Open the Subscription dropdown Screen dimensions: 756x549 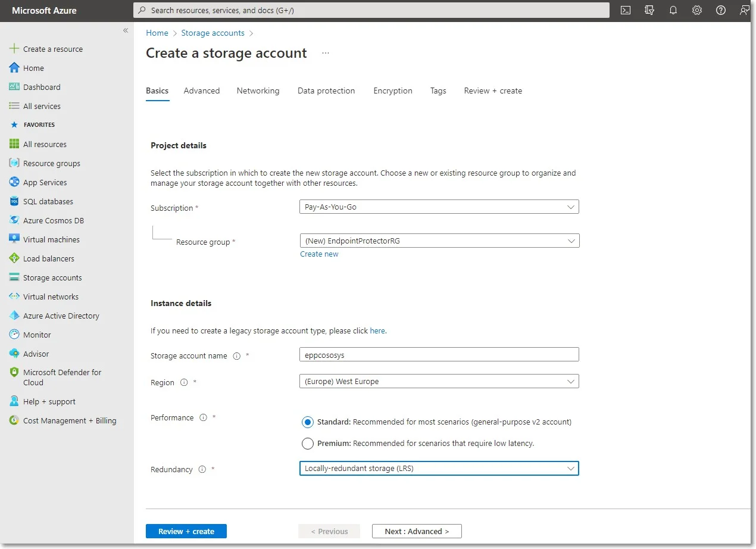click(x=439, y=207)
